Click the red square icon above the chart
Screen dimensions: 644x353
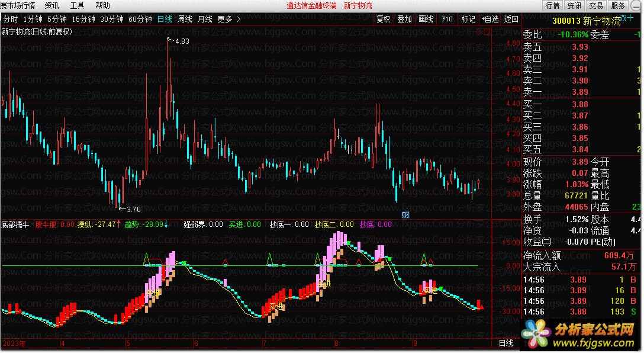point(487,31)
